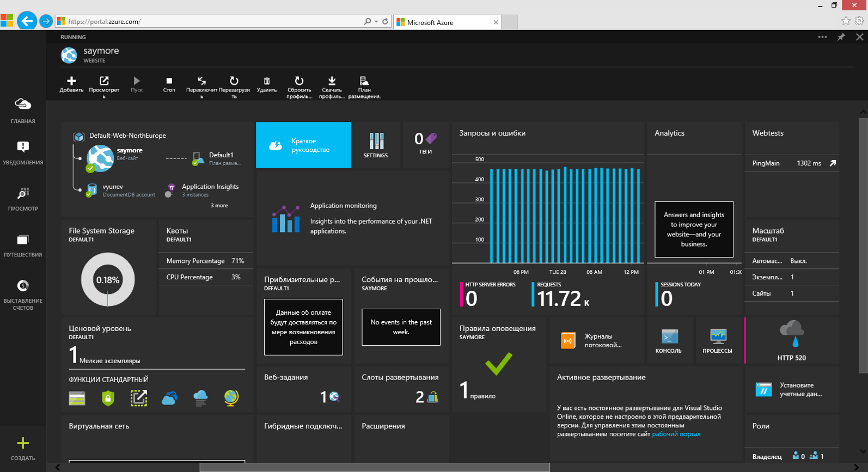This screenshot has width=868, height=472.
Task: Click Сбросить профиль reset icon
Action: click(299, 81)
